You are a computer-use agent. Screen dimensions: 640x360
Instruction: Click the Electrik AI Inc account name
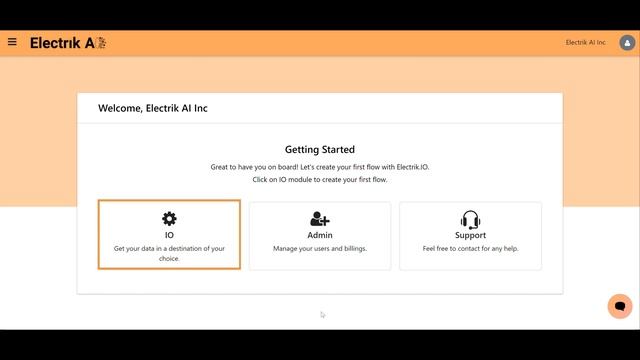585,42
